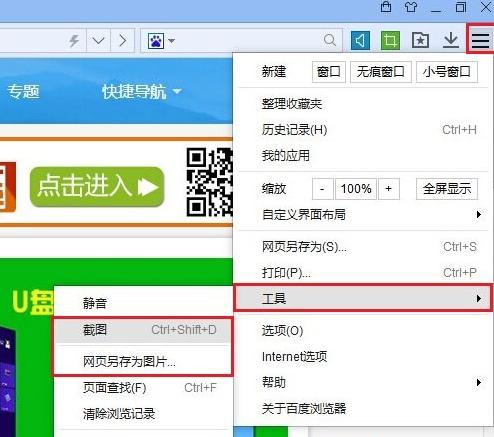This screenshot has height=437, width=494.
Task: Click the lightning speed-mode icon
Action: [x=74, y=41]
